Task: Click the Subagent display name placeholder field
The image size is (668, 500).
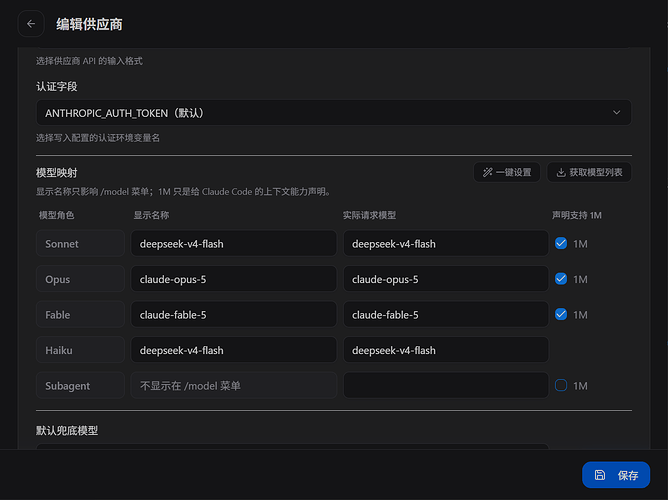Action: (233, 385)
